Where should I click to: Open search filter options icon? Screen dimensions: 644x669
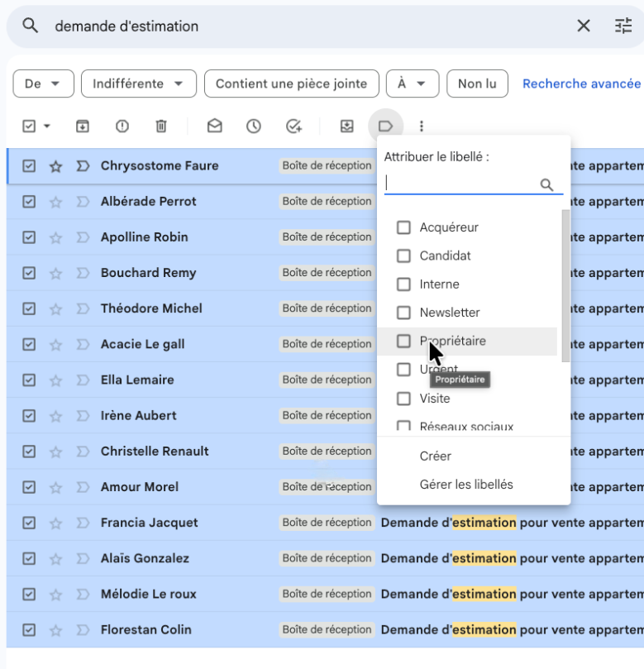pos(623,26)
